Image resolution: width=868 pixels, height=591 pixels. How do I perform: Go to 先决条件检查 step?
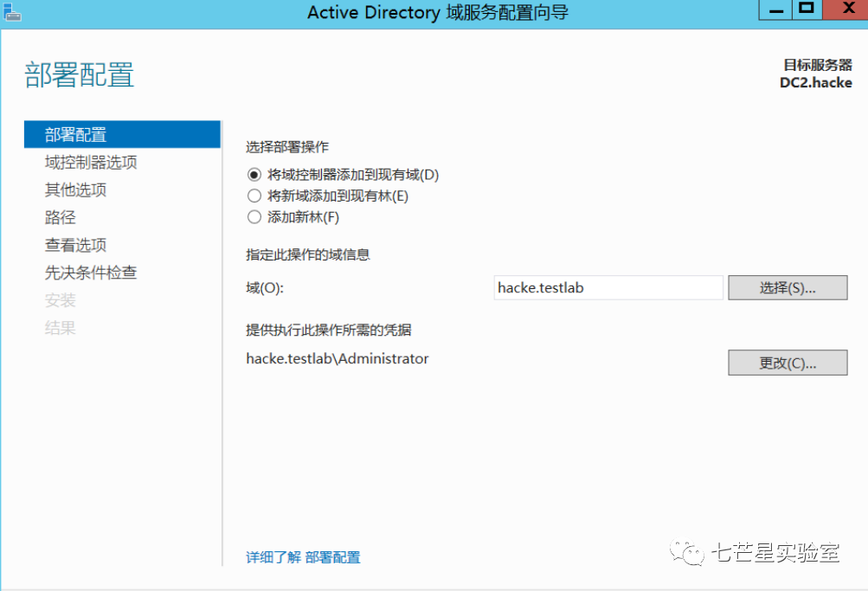[91, 273]
